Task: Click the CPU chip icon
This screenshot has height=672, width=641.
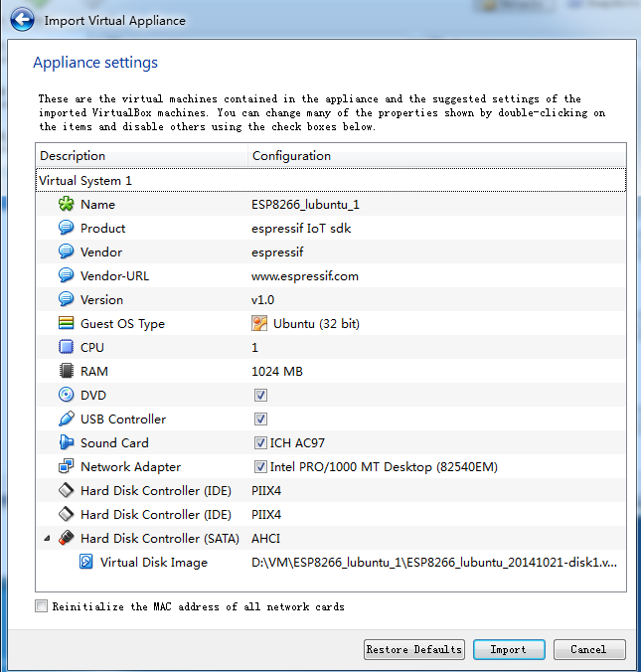Action: click(67, 347)
